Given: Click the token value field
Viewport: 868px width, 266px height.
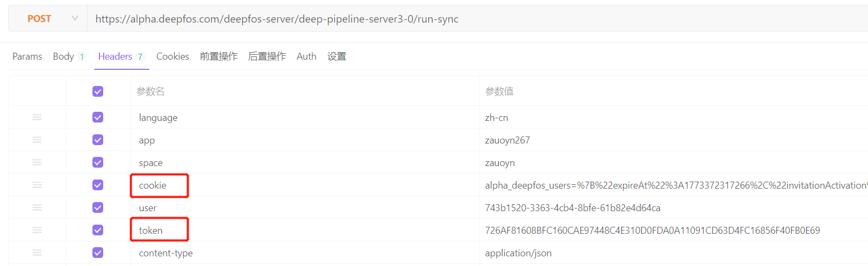Looking at the screenshot, I should click(x=652, y=230).
